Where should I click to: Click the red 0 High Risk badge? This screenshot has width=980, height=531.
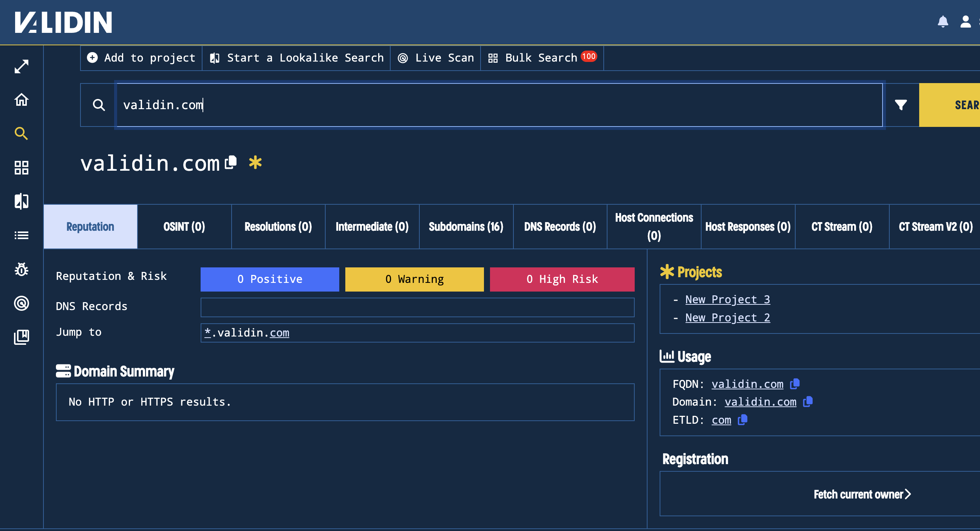click(x=562, y=279)
